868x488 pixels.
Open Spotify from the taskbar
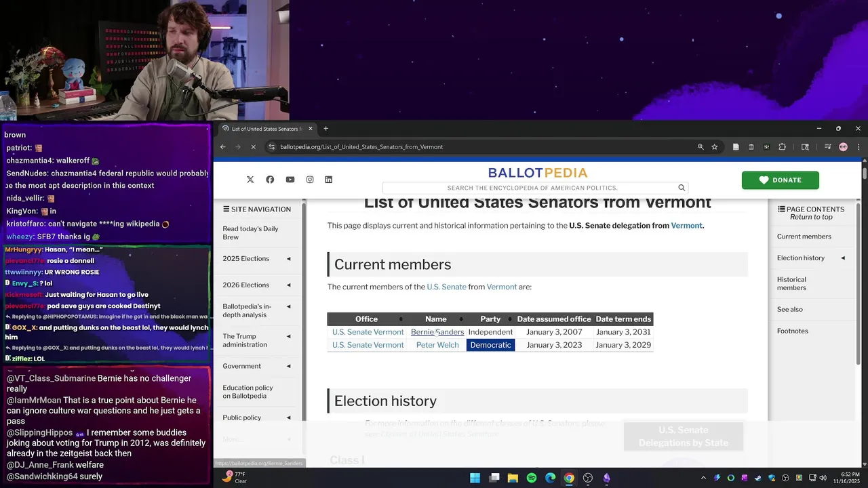[x=532, y=478]
